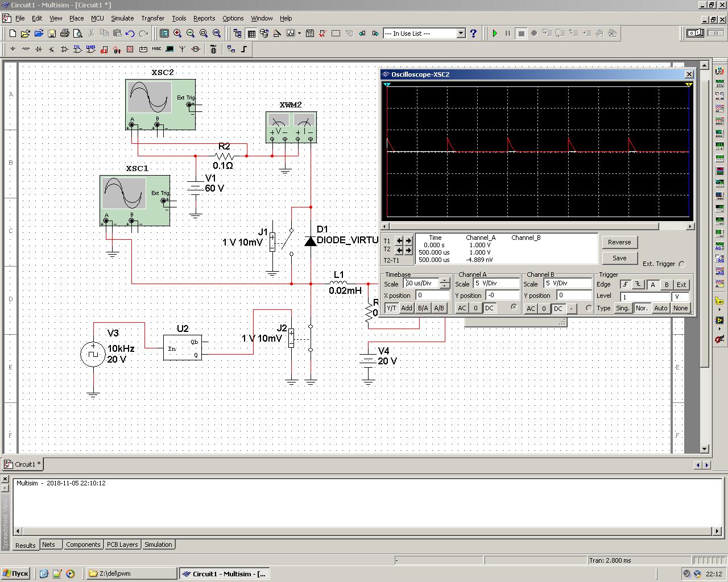728x582 pixels.
Task: Set trigger type to Auto
Action: click(x=660, y=308)
